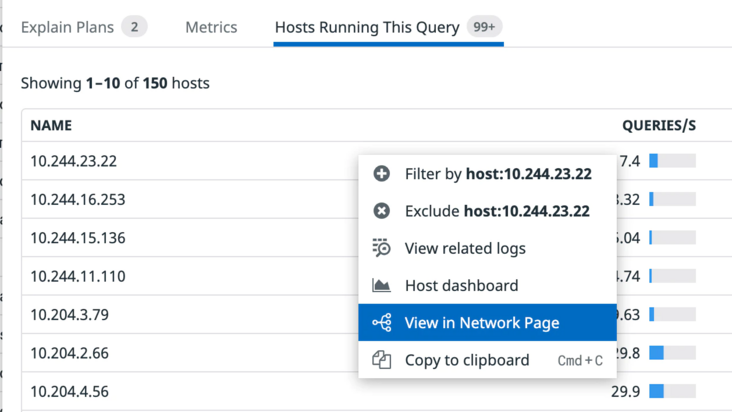Image resolution: width=732 pixels, height=412 pixels.
Task: Click the 29.9 queries value
Action: 626,391
